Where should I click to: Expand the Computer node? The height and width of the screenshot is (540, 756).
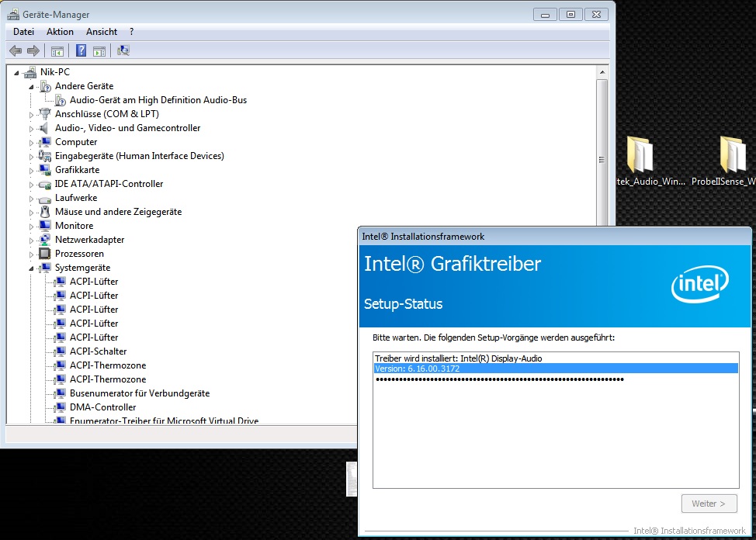tap(31, 143)
